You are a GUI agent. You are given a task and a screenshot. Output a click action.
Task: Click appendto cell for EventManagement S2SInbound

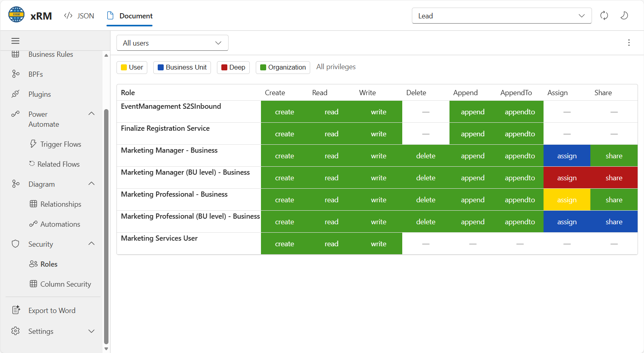[520, 112]
